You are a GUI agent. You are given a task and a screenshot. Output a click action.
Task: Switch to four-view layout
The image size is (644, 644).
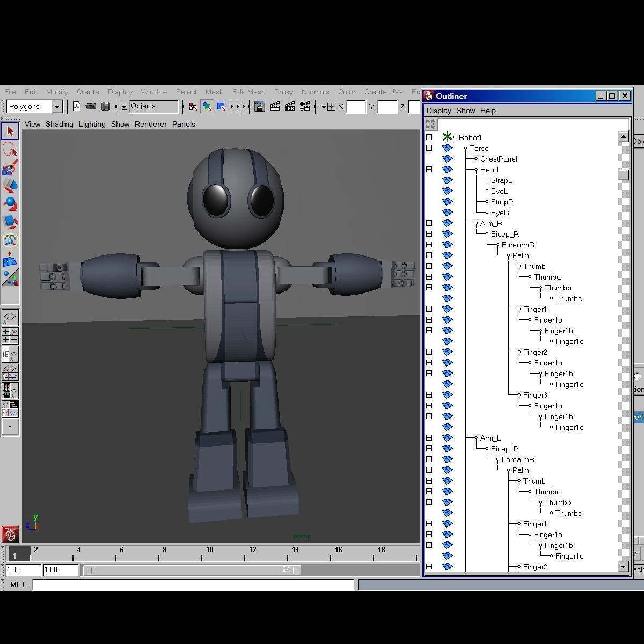pos(10,336)
